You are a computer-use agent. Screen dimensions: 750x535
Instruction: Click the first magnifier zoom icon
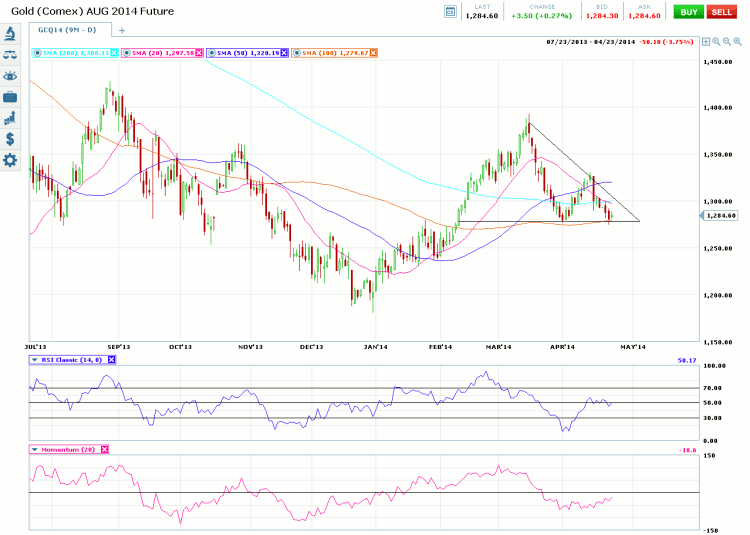716,42
